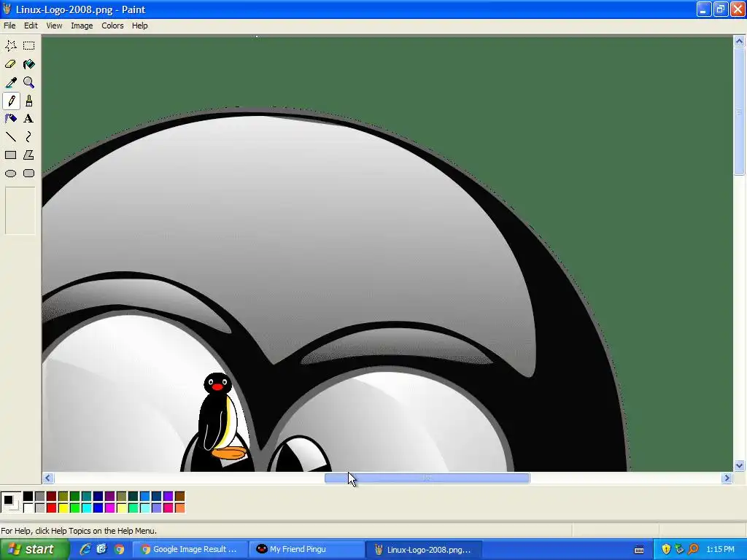Image resolution: width=747 pixels, height=560 pixels.
Task: Pick the Fill With Color bucket tool
Action: click(28, 64)
